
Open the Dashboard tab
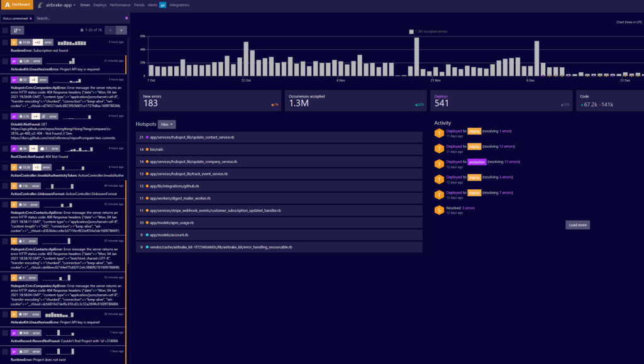click(x=17, y=4)
